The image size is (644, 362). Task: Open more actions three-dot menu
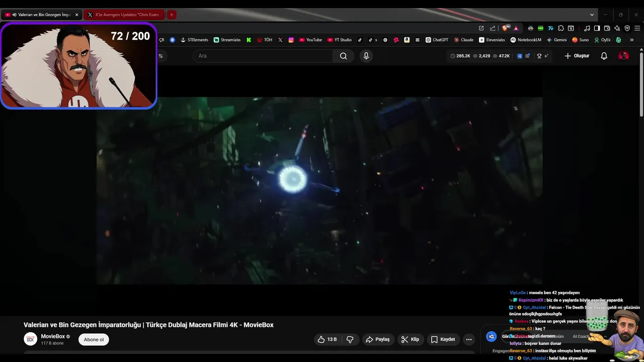[469, 339]
